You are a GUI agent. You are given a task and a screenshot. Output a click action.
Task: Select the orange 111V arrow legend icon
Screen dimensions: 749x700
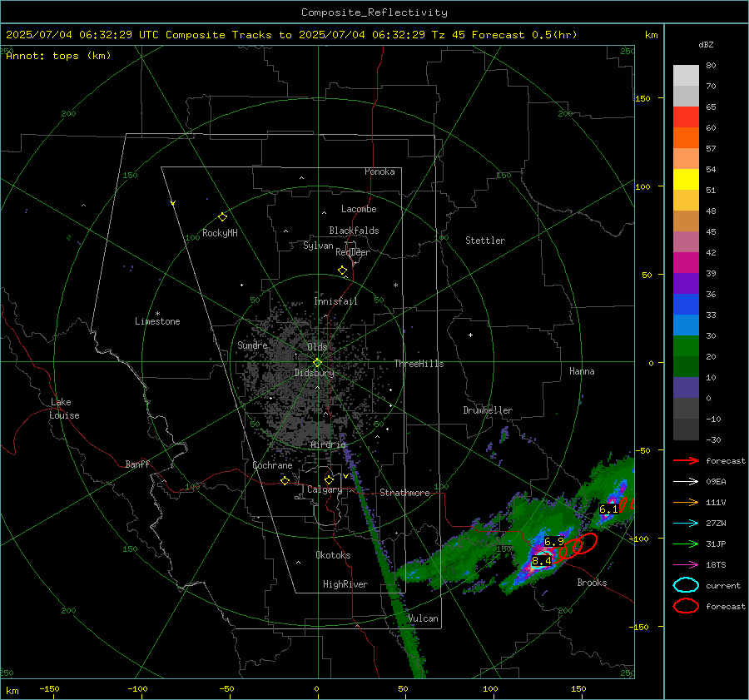pyautogui.click(x=686, y=502)
